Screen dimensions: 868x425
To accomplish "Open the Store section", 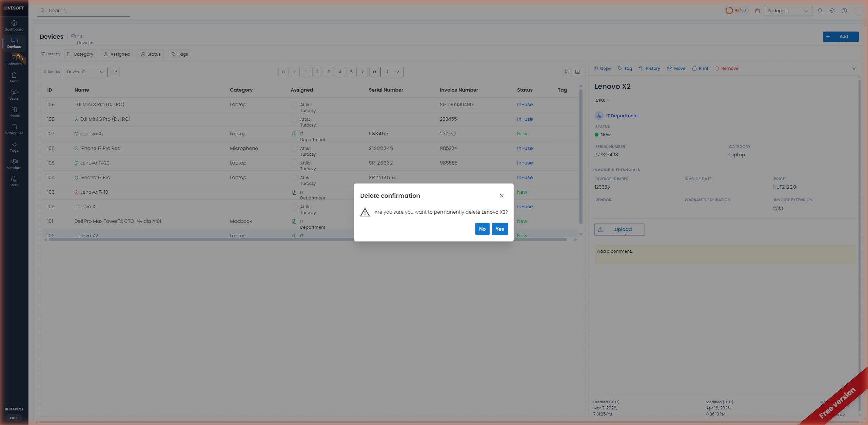I will click(x=14, y=181).
